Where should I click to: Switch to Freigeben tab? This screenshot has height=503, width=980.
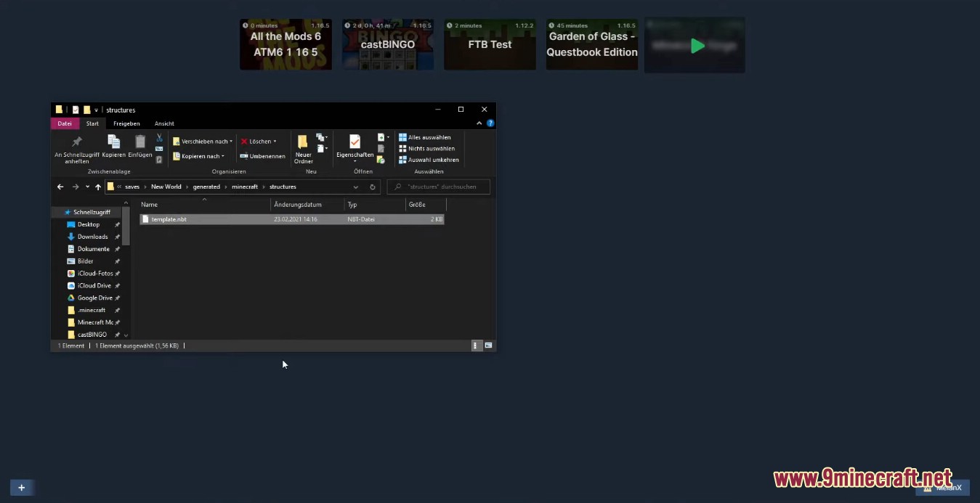(x=126, y=123)
